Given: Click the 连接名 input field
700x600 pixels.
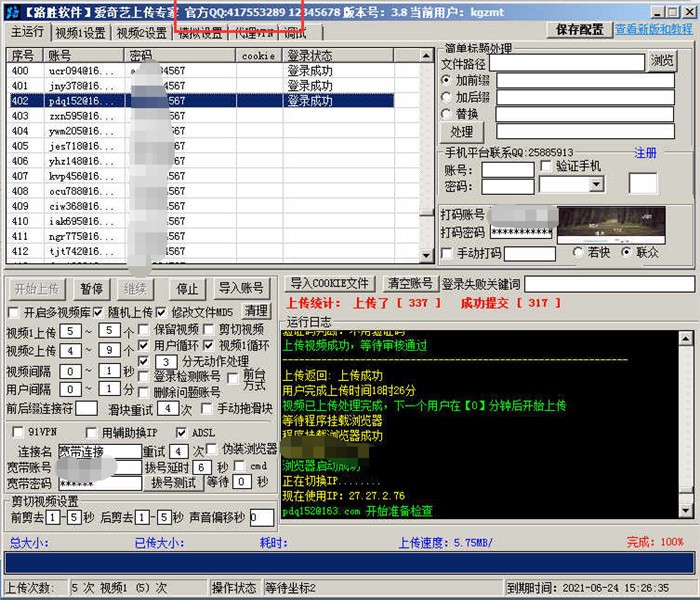Looking at the screenshot, I should pos(100,451).
